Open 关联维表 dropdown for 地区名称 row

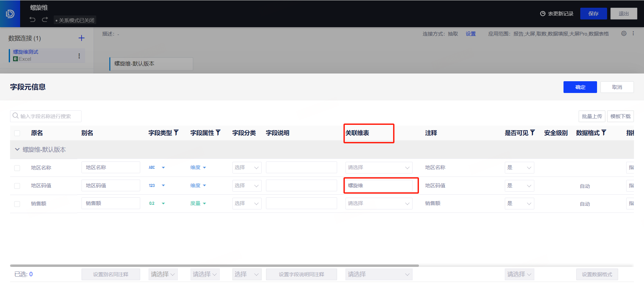pos(379,167)
